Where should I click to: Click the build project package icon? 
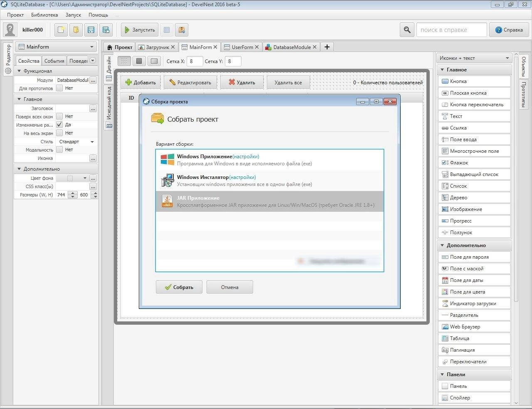tap(182, 30)
